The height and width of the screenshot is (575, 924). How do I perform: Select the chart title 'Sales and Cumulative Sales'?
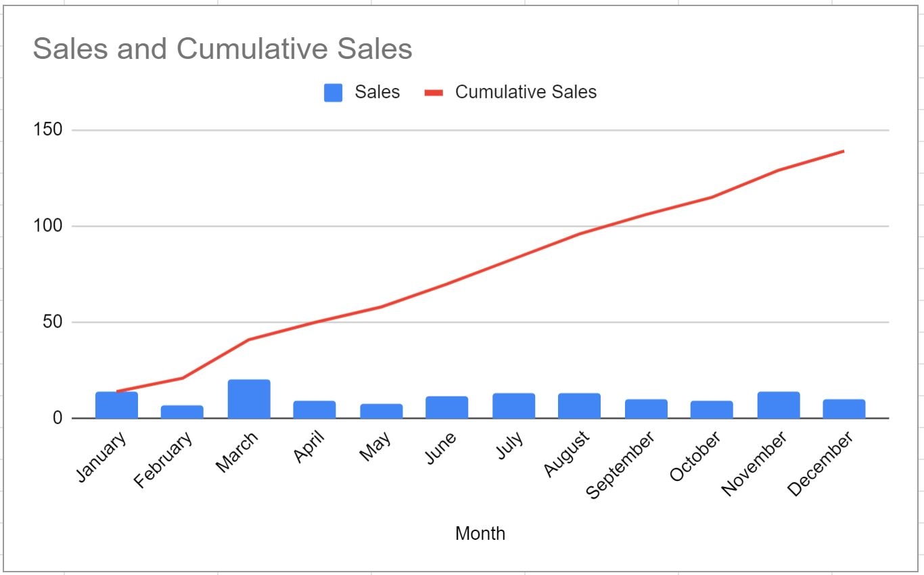[223, 49]
